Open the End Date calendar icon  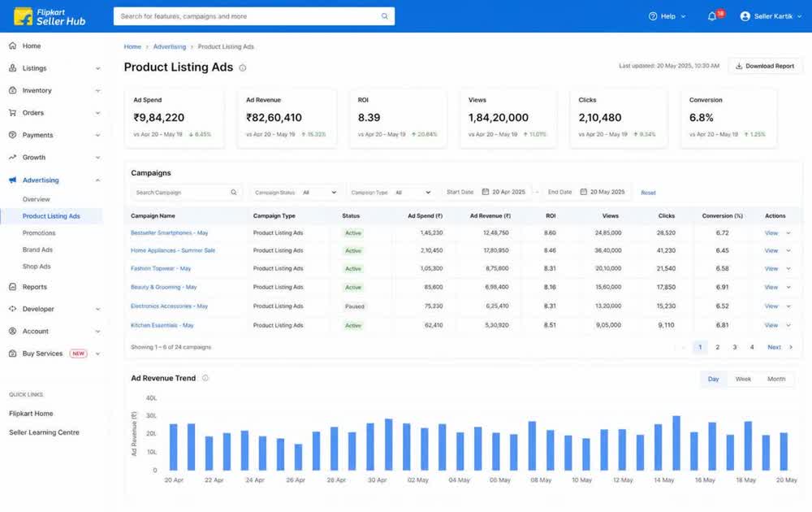click(x=583, y=192)
